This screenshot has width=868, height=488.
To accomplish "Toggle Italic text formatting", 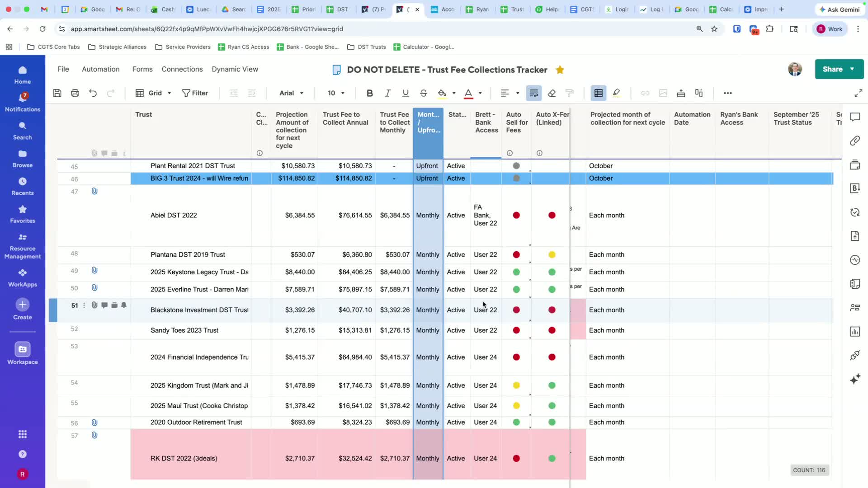I will tap(387, 93).
